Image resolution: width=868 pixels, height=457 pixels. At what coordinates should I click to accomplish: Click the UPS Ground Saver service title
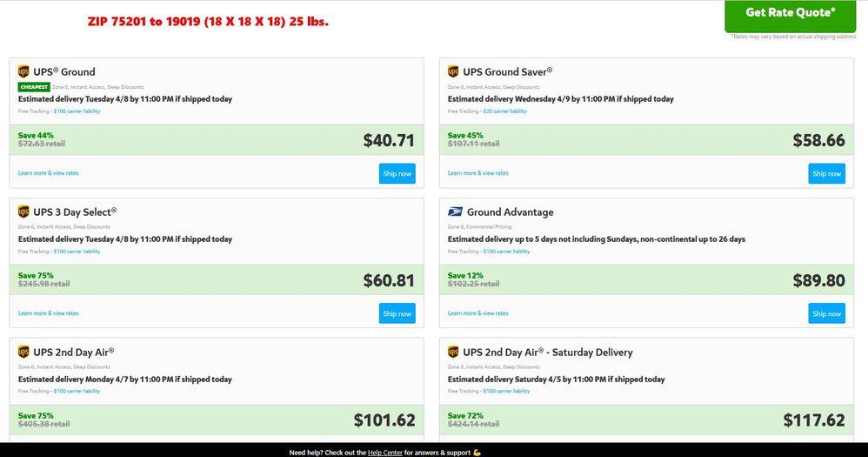point(508,72)
